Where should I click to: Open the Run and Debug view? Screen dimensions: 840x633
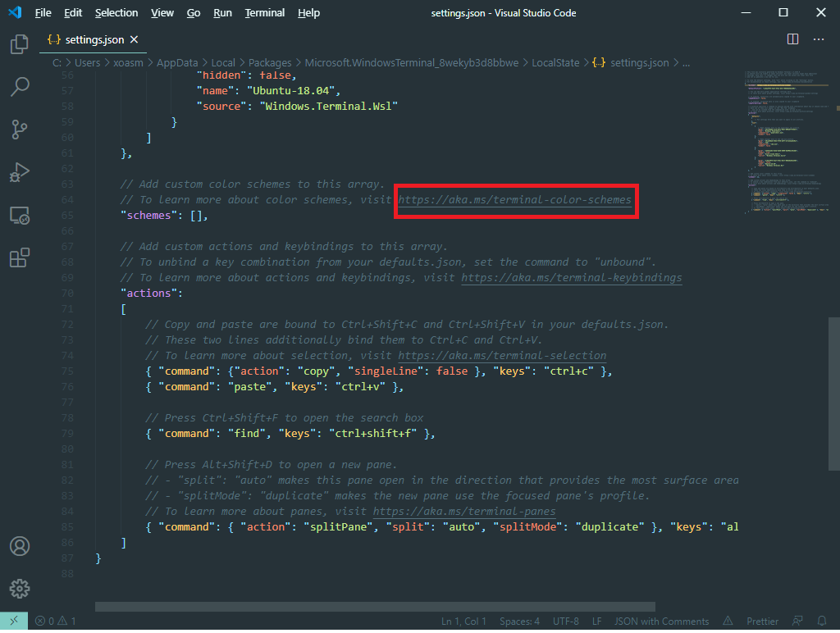20,172
